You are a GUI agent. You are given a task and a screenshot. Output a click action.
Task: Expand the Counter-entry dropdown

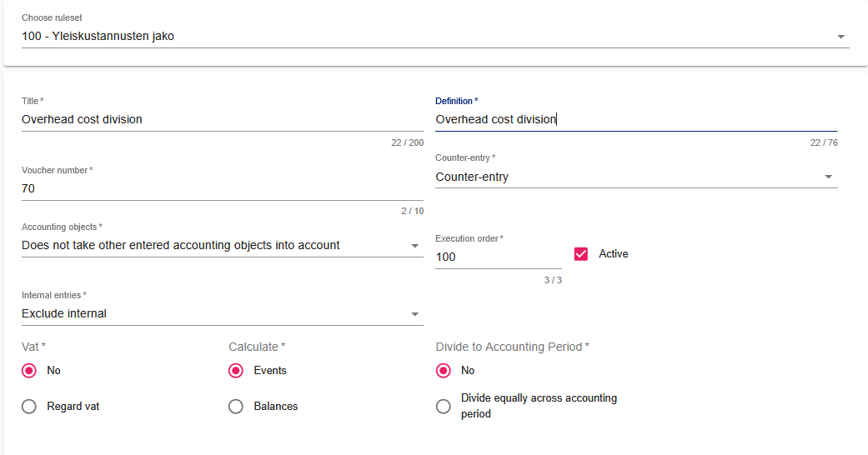[625, 177]
